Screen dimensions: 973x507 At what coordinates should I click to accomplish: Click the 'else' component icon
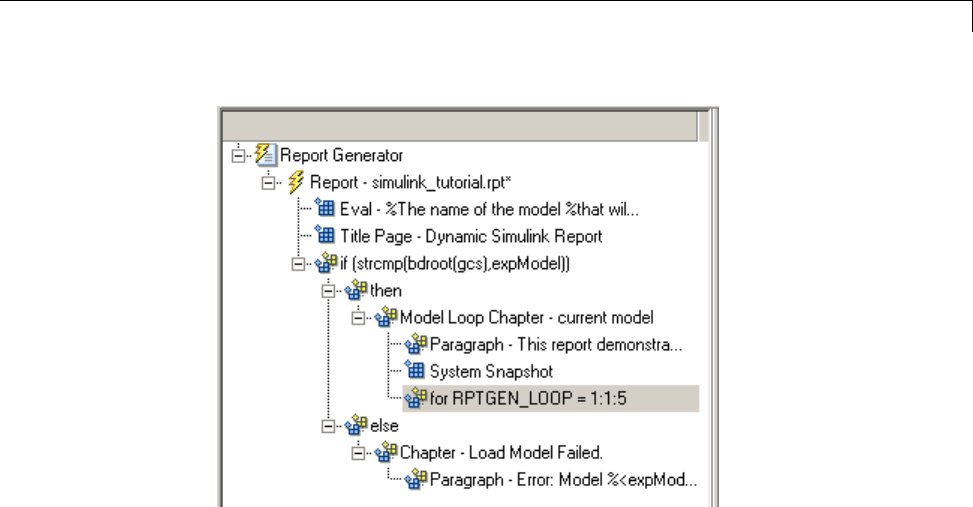click(x=356, y=425)
